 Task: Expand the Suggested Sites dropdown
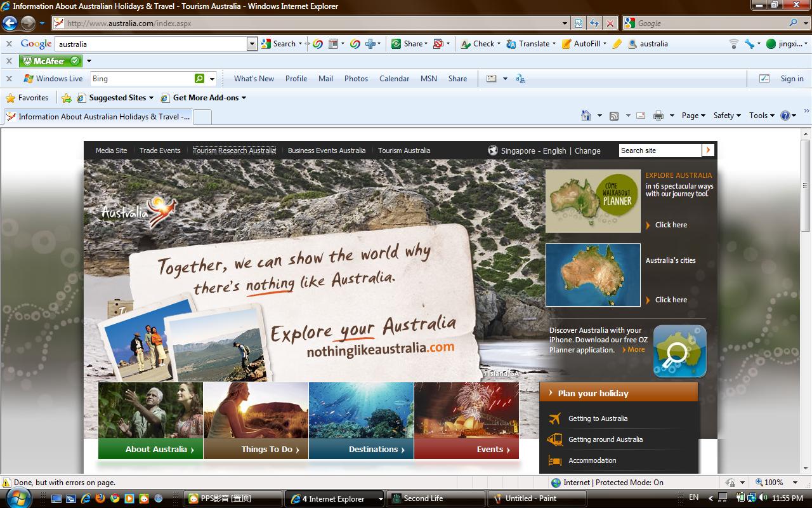(x=151, y=98)
